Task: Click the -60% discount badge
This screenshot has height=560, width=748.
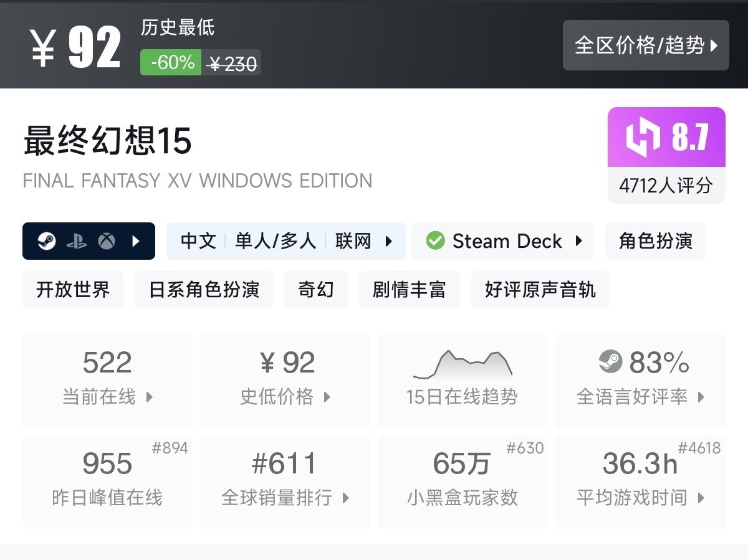Action: (x=171, y=62)
